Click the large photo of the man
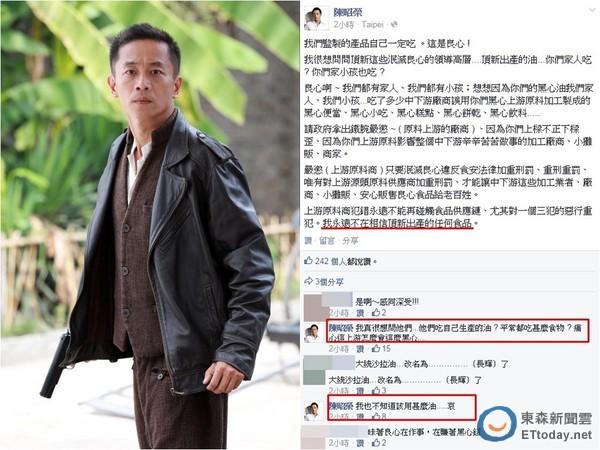This screenshot has width=600, height=450. point(150,225)
